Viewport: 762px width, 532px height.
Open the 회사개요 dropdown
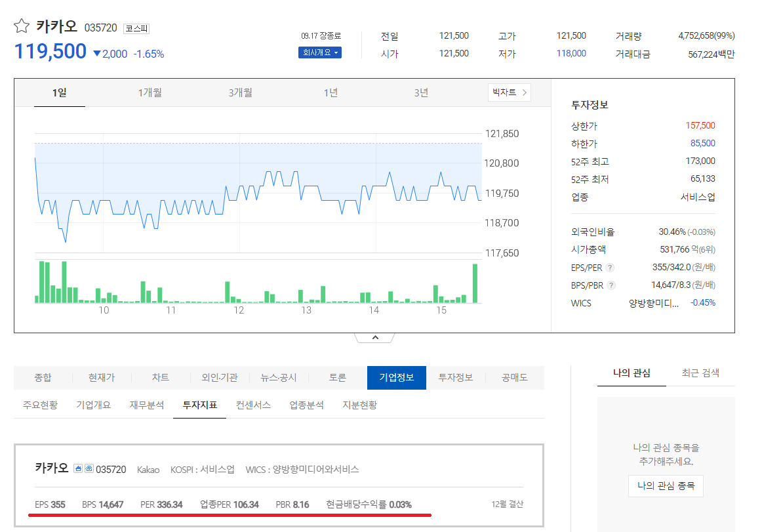click(x=320, y=52)
